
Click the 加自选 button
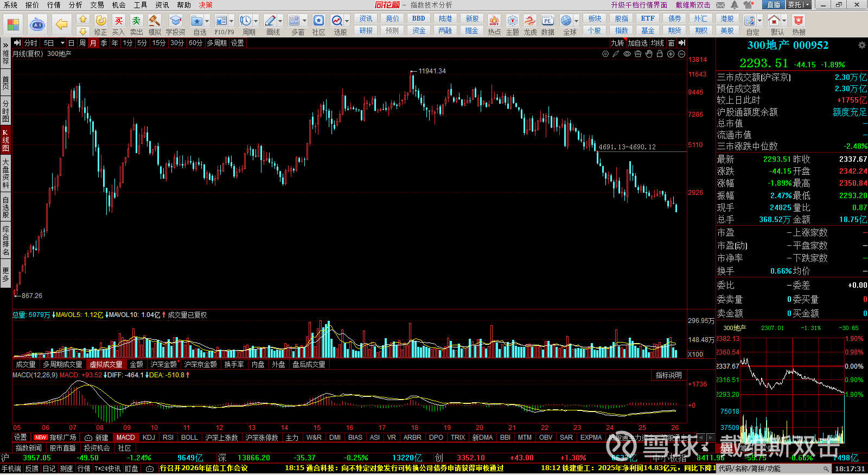pyautogui.click(x=638, y=43)
